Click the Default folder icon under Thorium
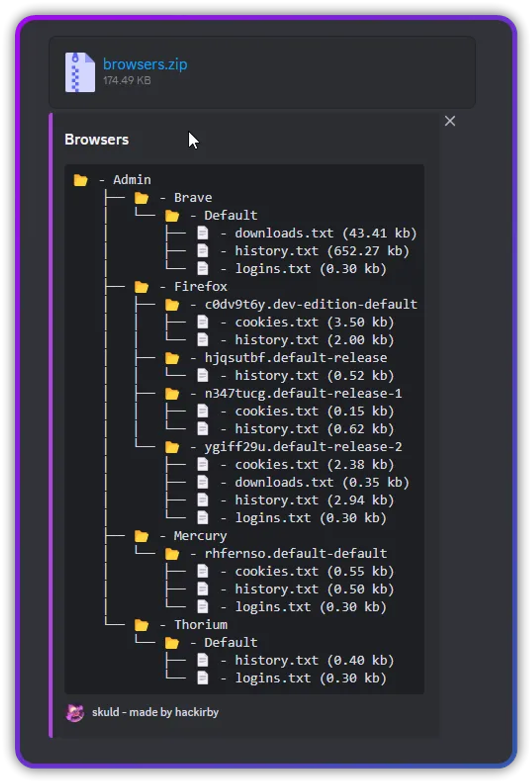Viewport: 532px width, 783px height. tap(172, 643)
